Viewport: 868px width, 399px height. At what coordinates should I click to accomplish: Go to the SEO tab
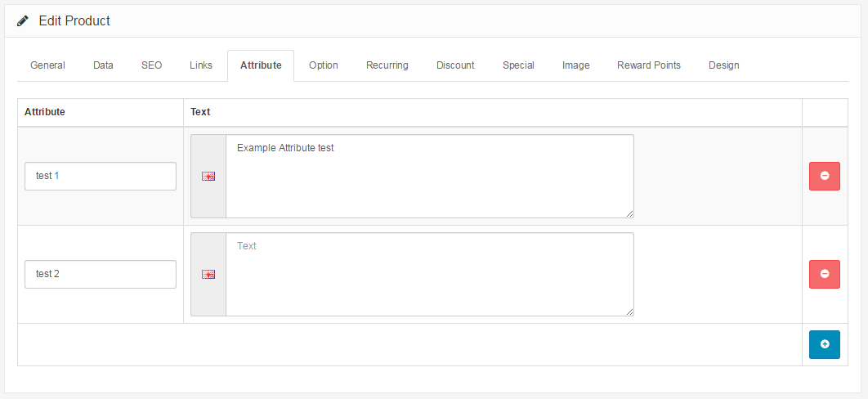pos(151,65)
